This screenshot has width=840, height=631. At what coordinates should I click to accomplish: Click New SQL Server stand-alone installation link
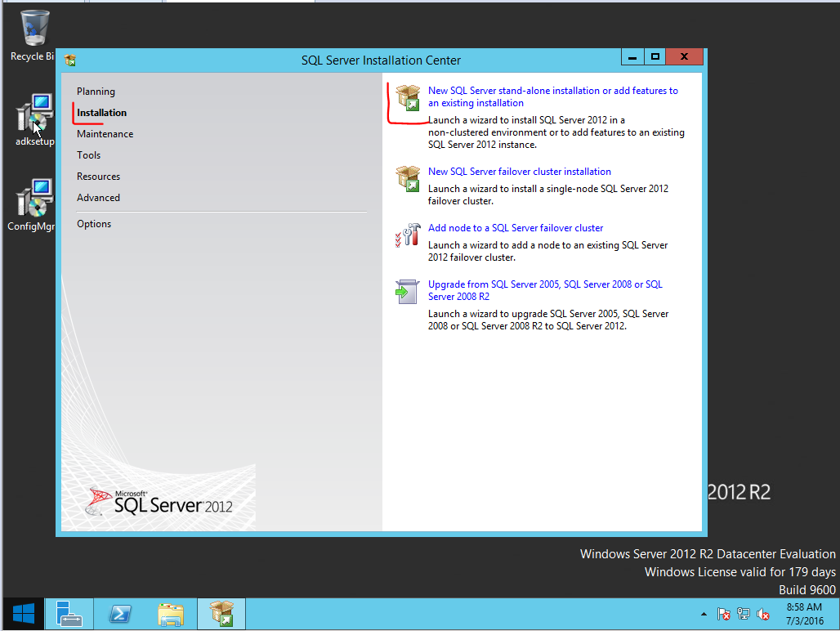pos(553,97)
